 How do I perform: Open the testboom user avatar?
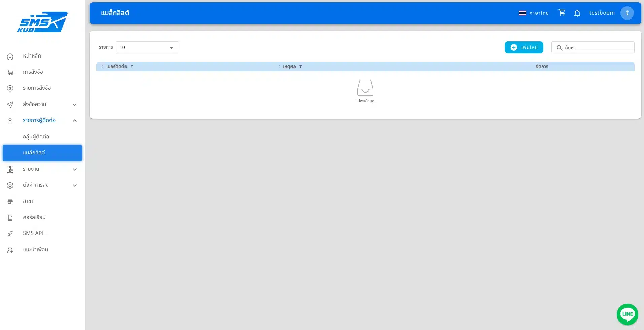click(627, 13)
